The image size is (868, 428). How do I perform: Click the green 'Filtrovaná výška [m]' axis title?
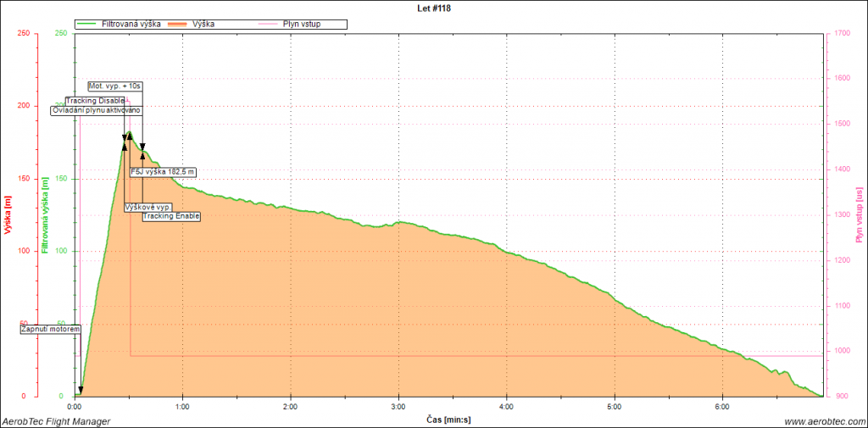click(44, 215)
